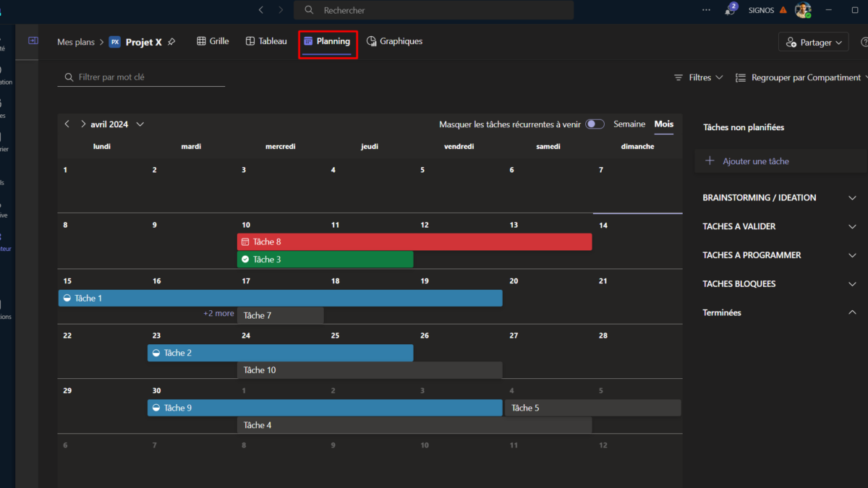Open the more options ellipsis in title bar
Viewport: 868px width, 488px height.
click(707, 10)
